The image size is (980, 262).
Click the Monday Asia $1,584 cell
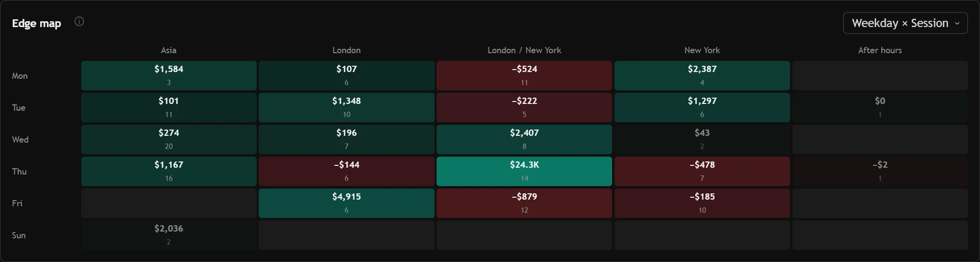point(169,75)
